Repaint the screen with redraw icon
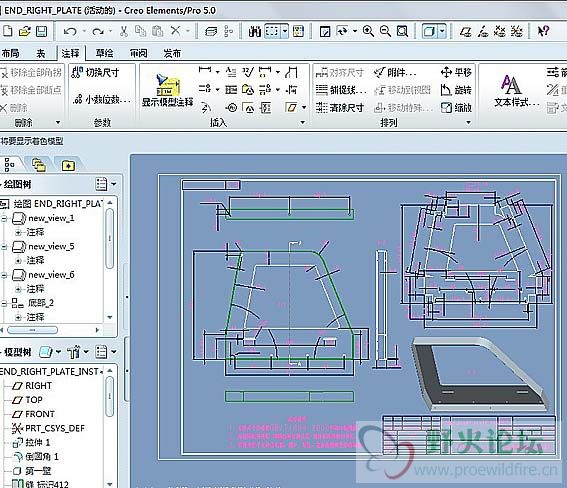Image resolution: width=567 pixels, height=488 pixels. (325, 31)
